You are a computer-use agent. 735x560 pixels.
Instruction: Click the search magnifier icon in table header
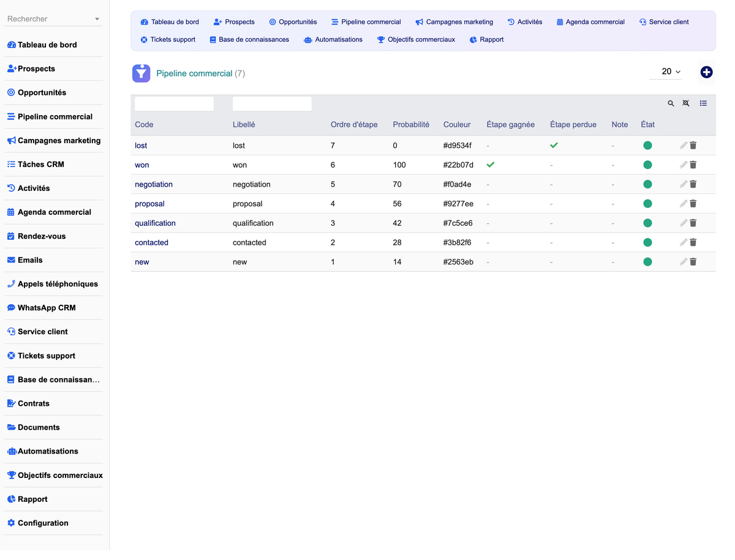pos(671,103)
